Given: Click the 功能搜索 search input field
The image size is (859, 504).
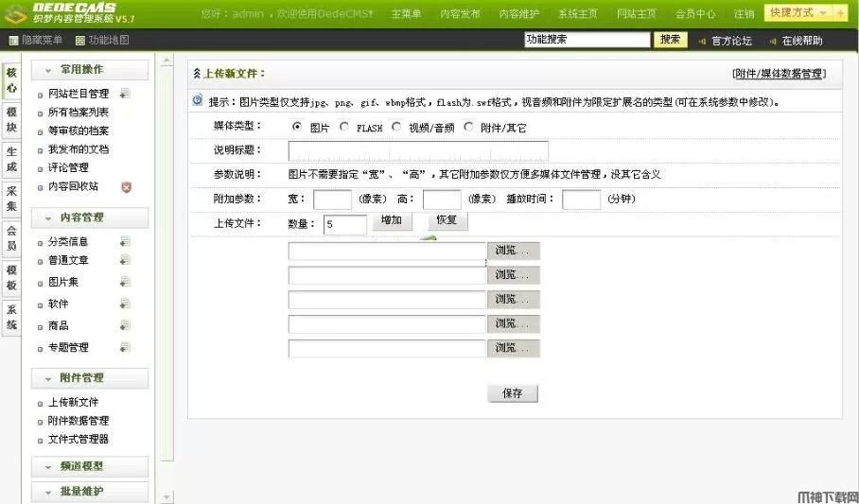Looking at the screenshot, I should (587, 40).
